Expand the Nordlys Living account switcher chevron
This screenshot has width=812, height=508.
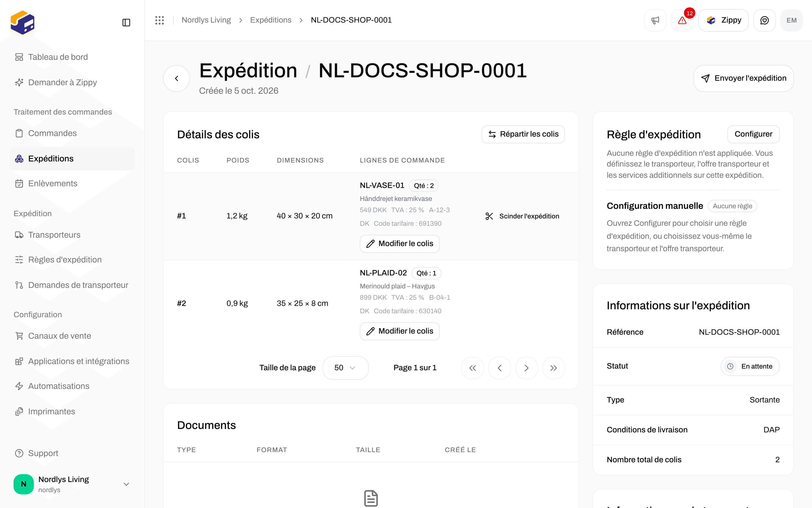(126, 484)
